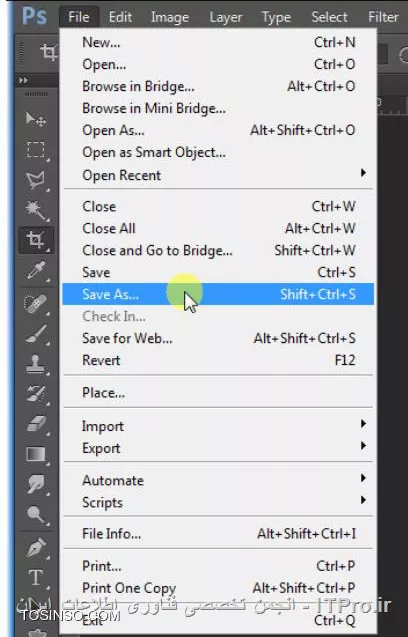Pick the Gradient tool
The image size is (408, 637).
tap(36, 454)
